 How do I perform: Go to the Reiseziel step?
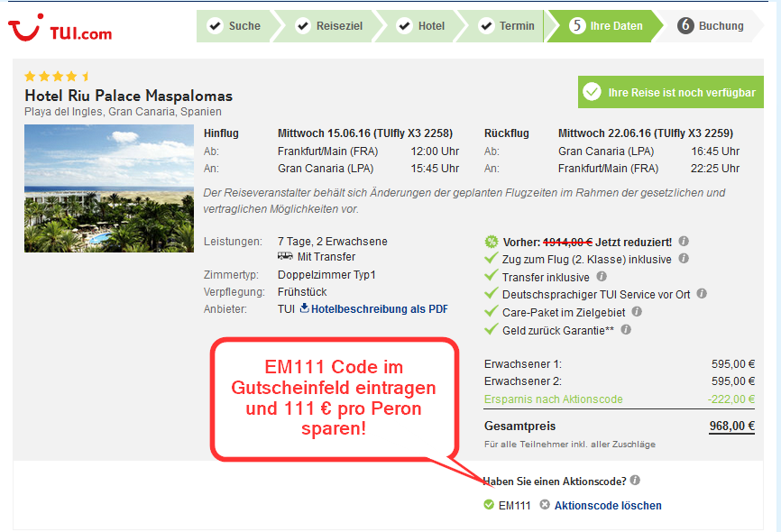(x=329, y=26)
